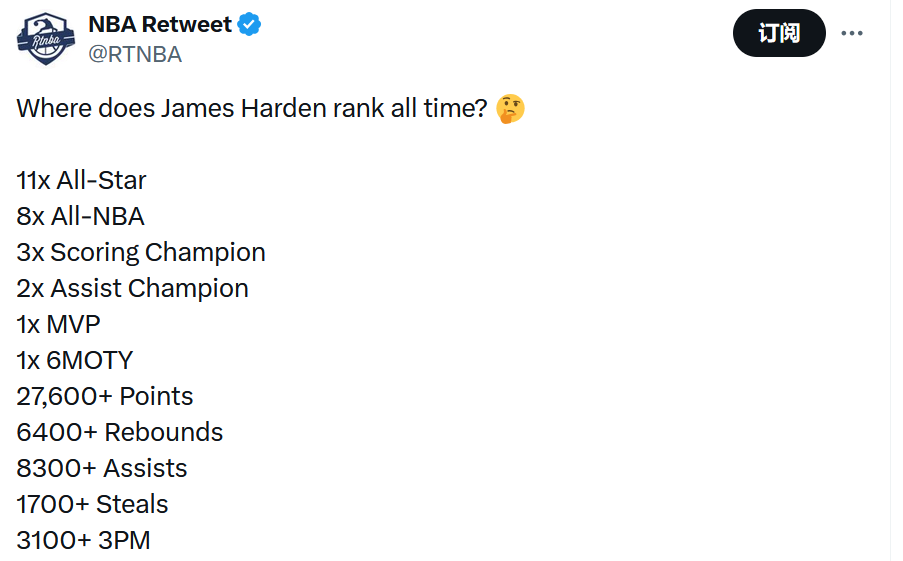Click the "3x Scoring Champion" line

(141, 252)
